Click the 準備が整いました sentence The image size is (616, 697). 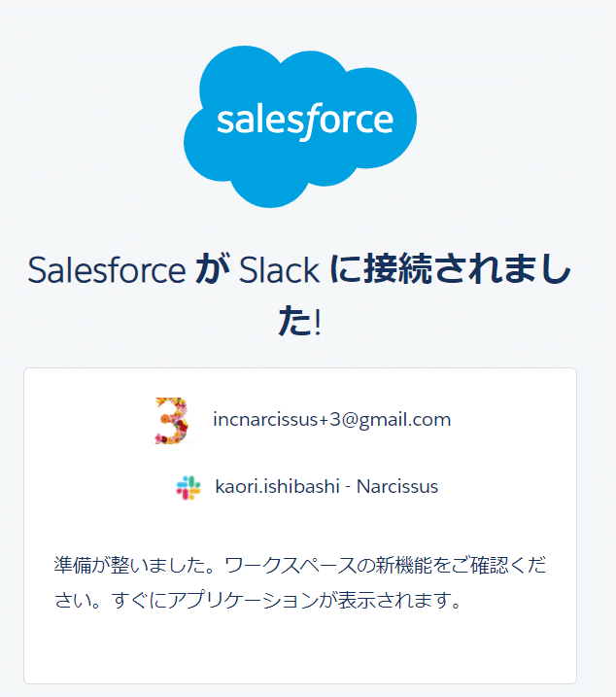(132, 565)
